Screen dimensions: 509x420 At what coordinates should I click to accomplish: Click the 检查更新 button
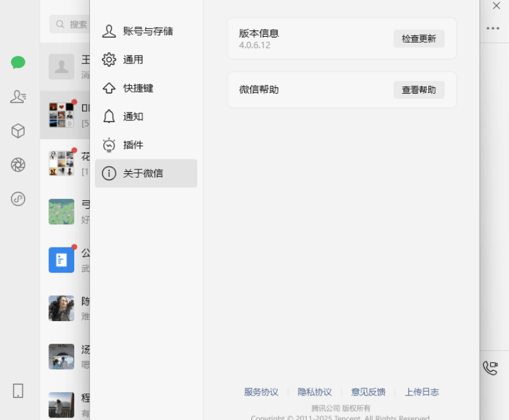[419, 39]
